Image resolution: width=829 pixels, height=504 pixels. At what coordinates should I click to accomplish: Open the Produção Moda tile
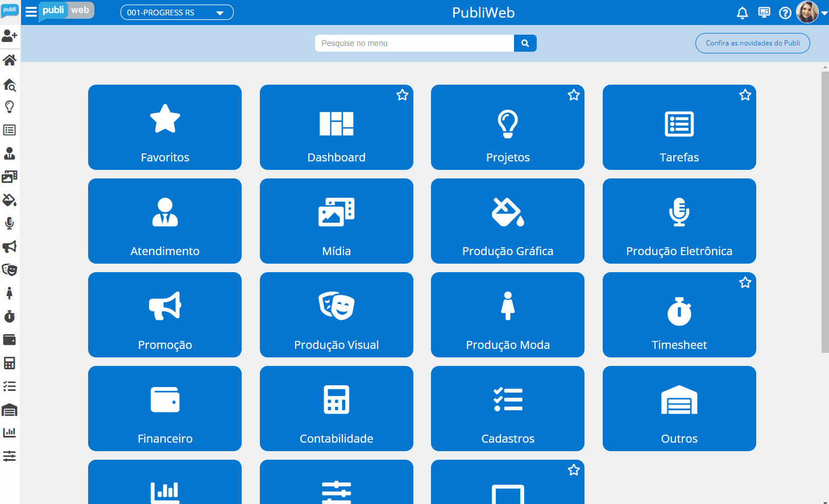508,315
